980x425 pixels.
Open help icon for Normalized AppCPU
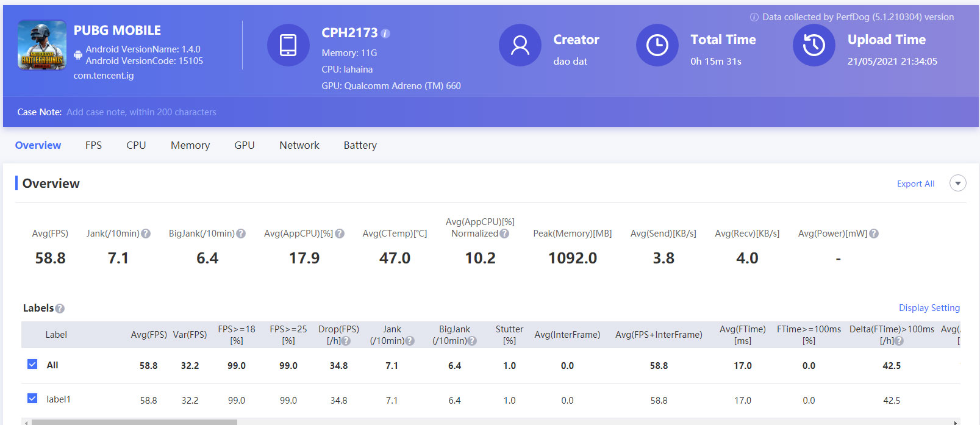tap(504, 234)
